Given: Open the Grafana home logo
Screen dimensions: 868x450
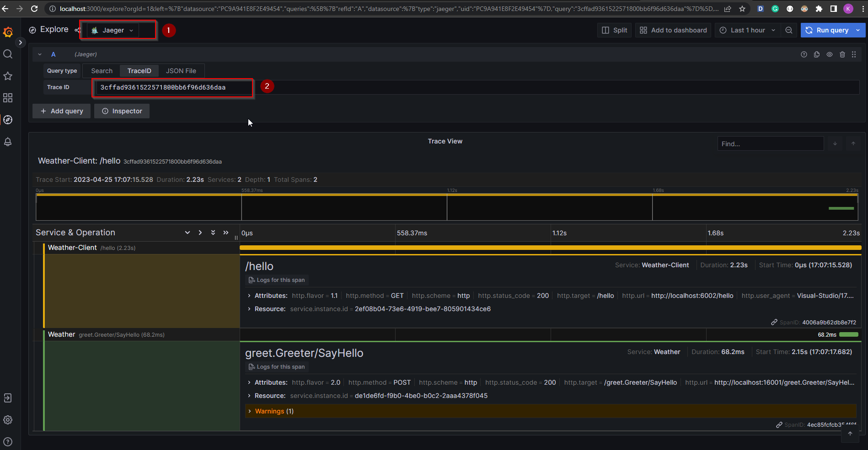Looking at the screenshot, I should pyautogui.click(x=8, y=32).
